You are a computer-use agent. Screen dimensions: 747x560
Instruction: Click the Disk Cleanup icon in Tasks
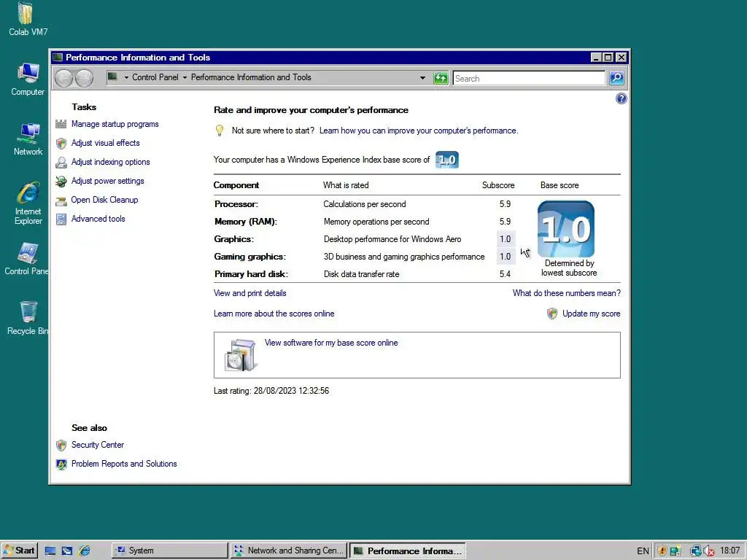coord(61,201)
